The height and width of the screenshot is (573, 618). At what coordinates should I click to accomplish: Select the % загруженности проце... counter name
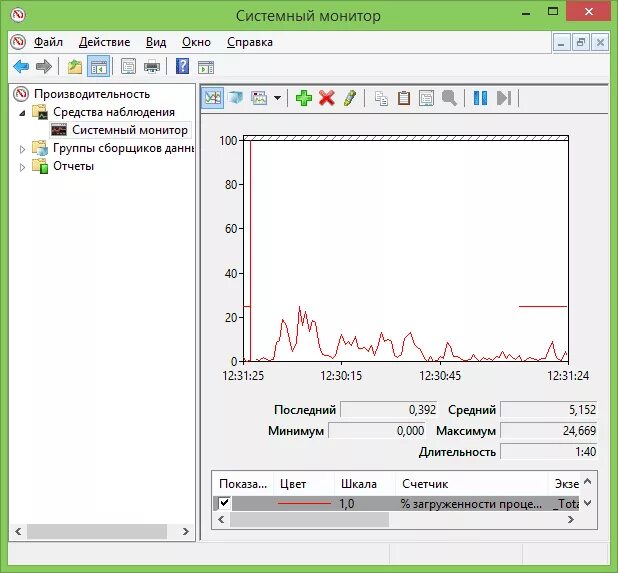471,503
